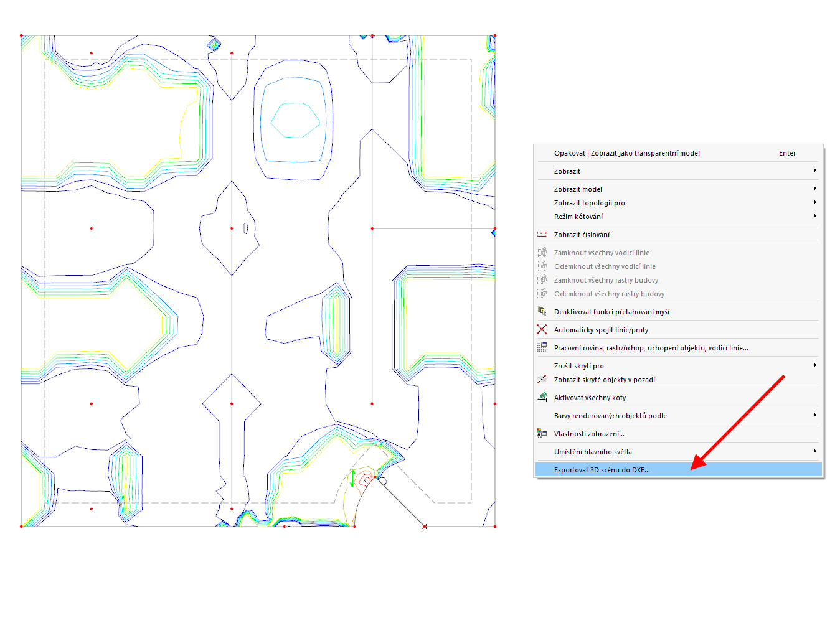Select the Aktivovat všechny kóty dimension icon
840x628 pixels.
(542, 397)
